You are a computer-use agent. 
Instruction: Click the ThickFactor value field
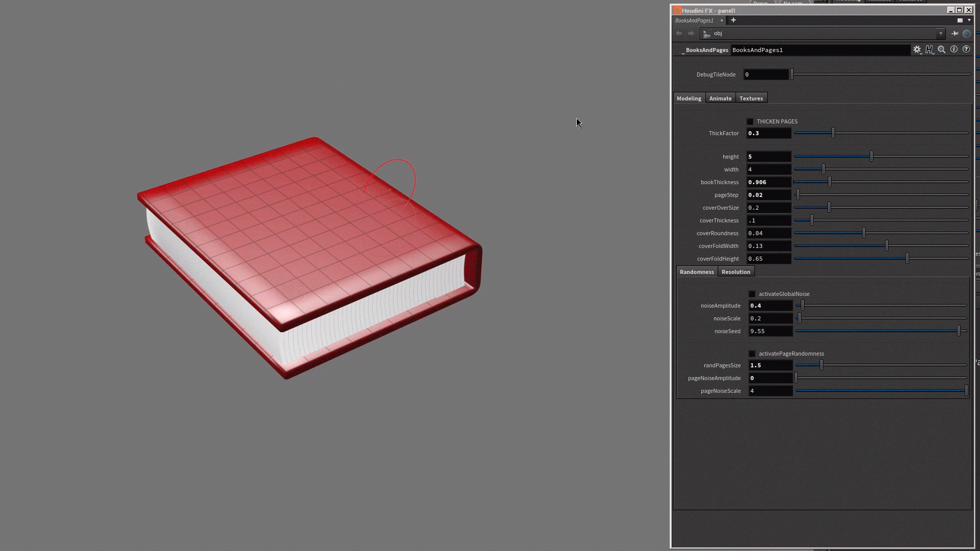pyautogui.click(x=769, y=133)
